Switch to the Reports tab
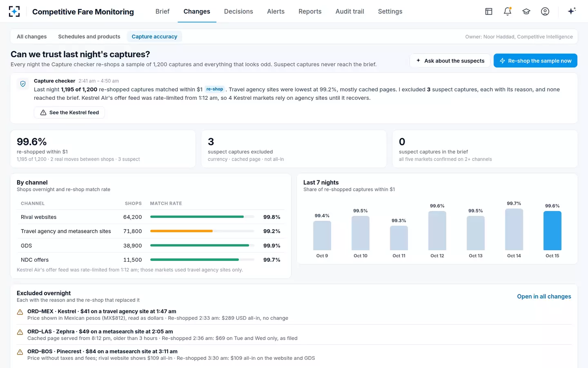The width and height of the screenshot is (588, 368). 310,11
